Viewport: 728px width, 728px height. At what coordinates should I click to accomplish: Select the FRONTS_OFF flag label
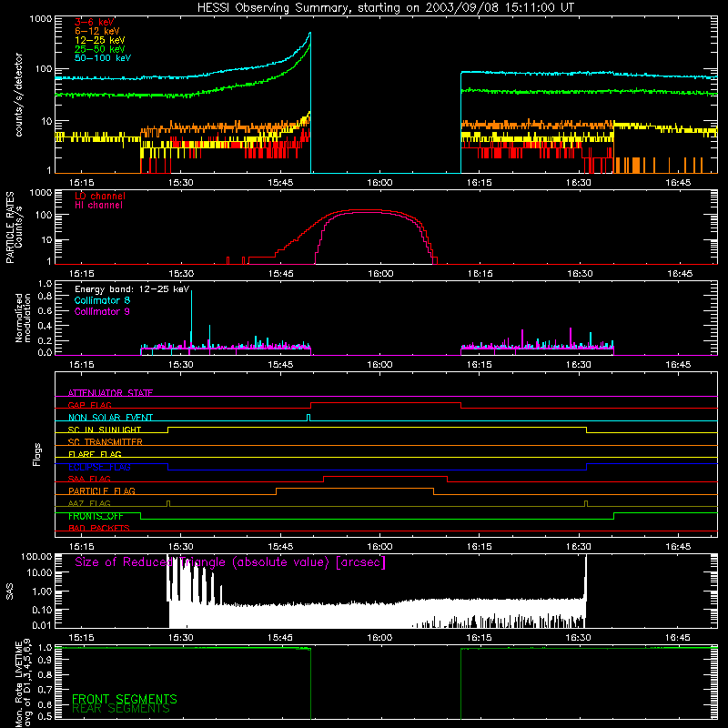click(96, 516)
